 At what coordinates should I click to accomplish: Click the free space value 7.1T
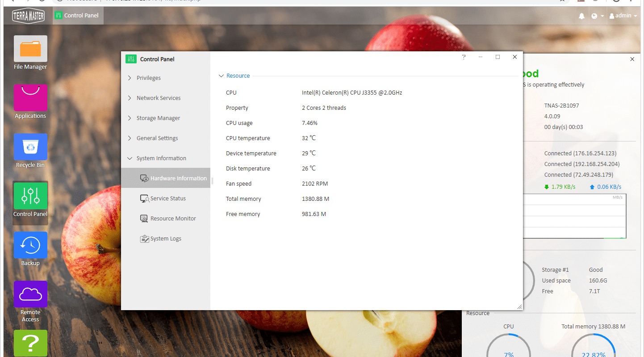pyautogui.click(x=595, y=291)
